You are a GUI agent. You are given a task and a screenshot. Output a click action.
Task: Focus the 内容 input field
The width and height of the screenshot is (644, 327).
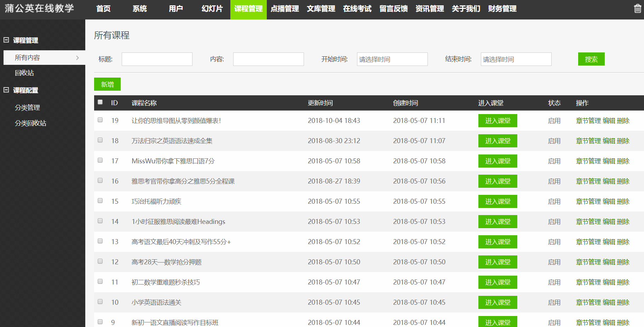[x=269, y=59]
